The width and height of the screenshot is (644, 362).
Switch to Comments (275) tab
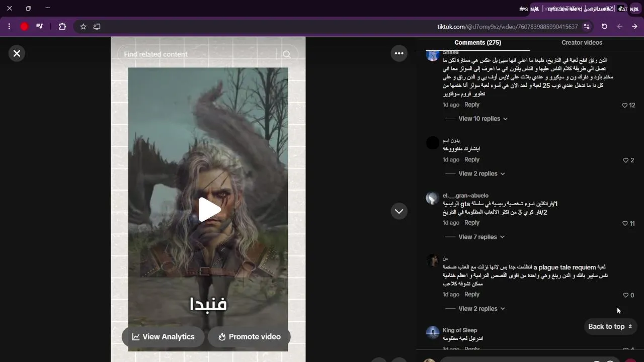tap(477, 43)
